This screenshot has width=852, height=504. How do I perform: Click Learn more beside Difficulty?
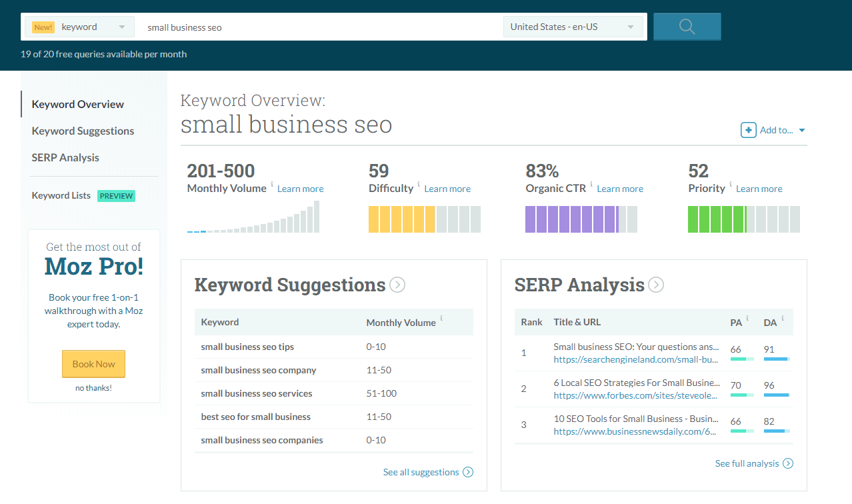point(447,189)
